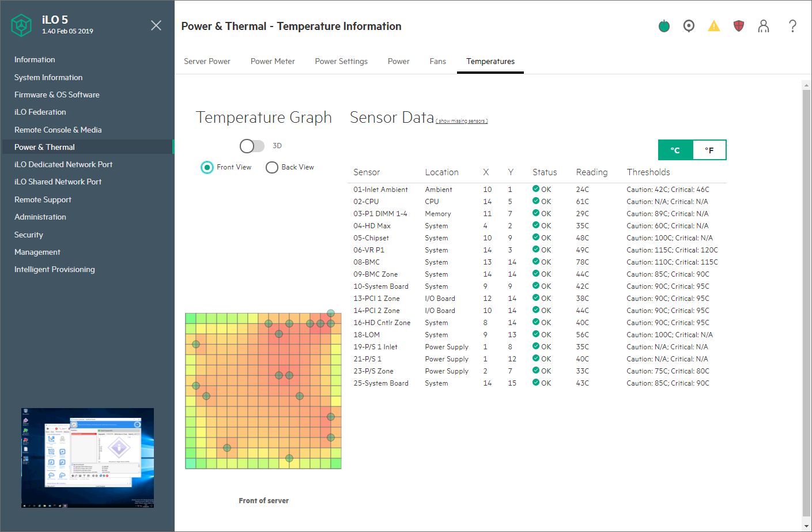Click the UID indicator target icon

[689, 26]
